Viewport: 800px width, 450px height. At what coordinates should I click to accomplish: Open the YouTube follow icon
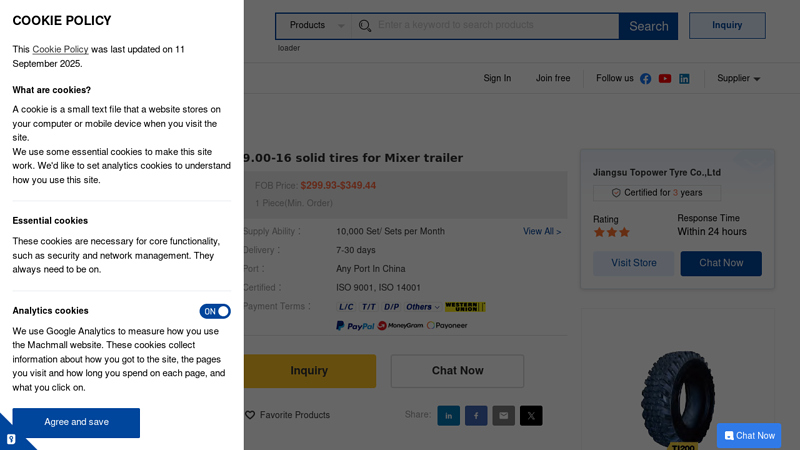(x=665, y=79)
